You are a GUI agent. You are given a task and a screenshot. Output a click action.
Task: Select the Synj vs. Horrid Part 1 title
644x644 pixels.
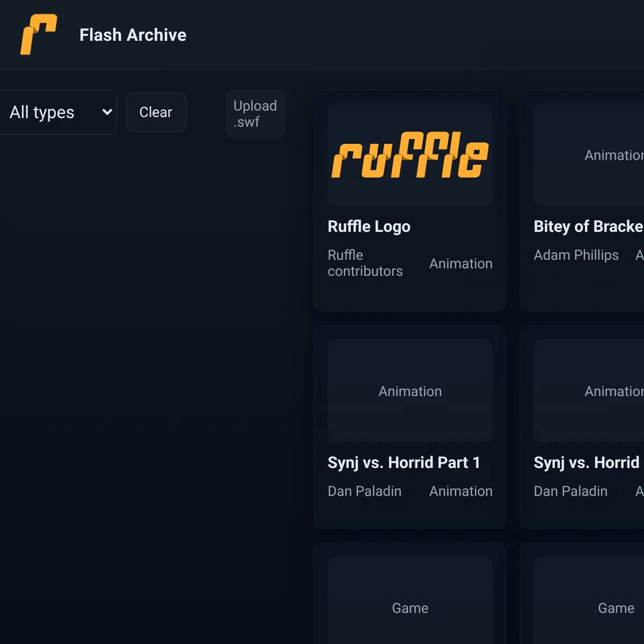point(404,463)
